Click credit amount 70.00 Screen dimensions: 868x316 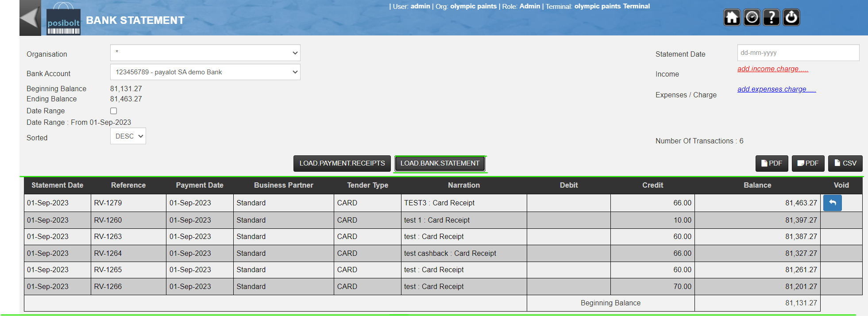(x=683, y=287)
